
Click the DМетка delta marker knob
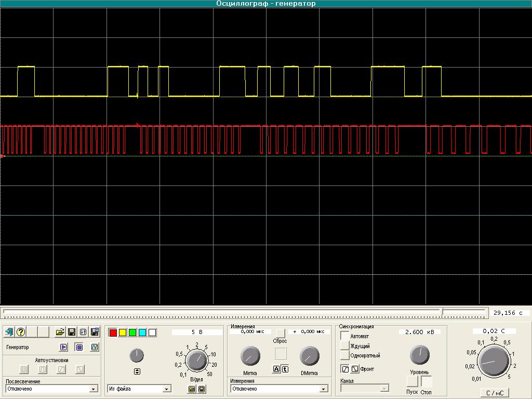point(310,356)
